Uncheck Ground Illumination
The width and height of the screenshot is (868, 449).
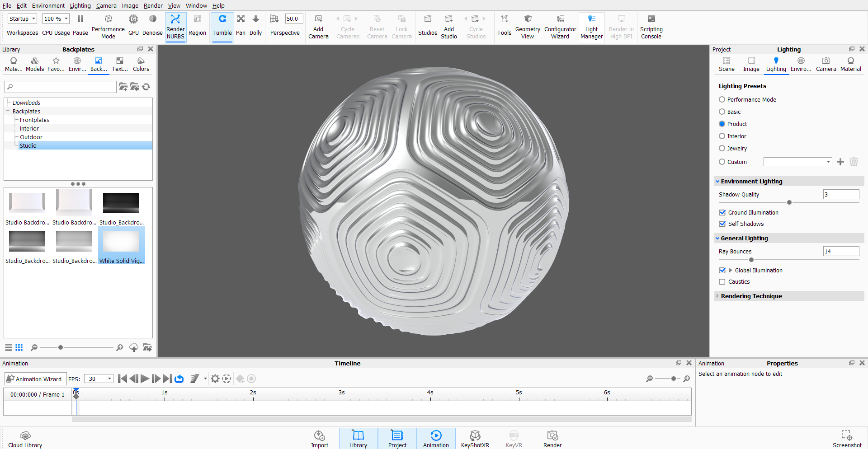pyautogui.click(x=722, y=213)
